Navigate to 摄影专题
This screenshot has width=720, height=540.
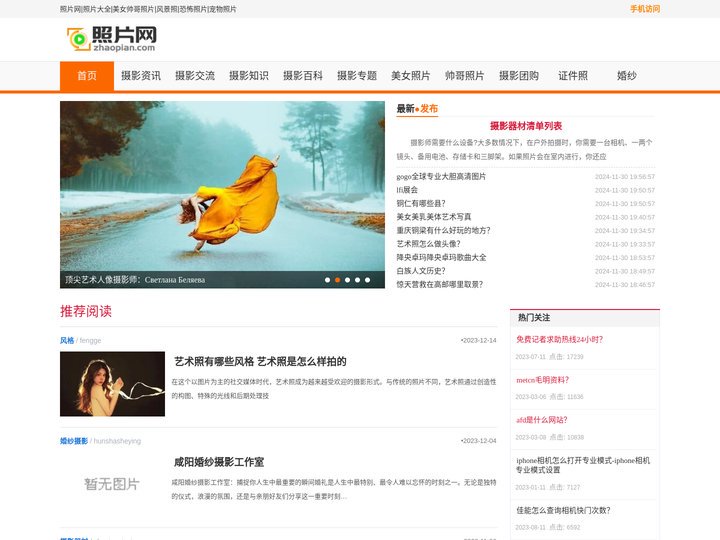click(x=357, y=76)
